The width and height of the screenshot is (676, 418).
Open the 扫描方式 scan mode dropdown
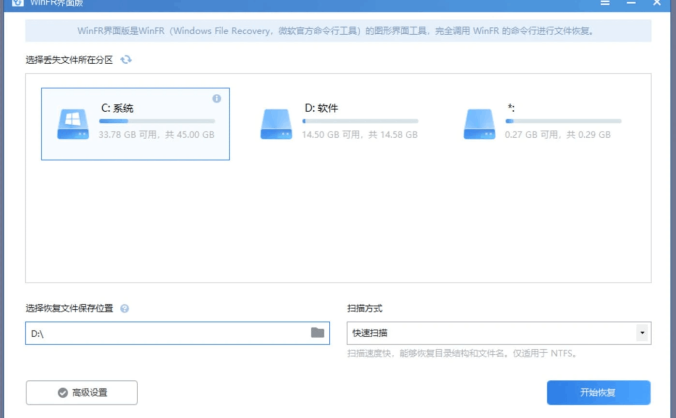[x=499, y=333]
